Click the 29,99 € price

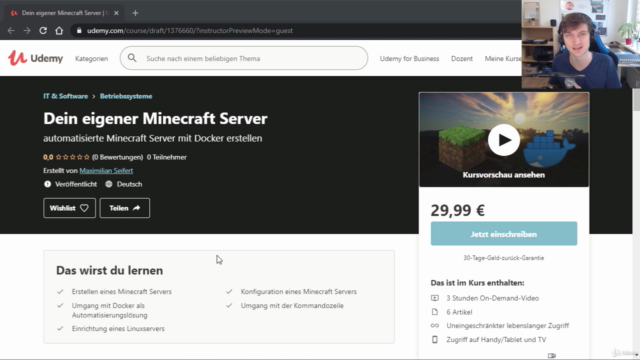point(458,211)
